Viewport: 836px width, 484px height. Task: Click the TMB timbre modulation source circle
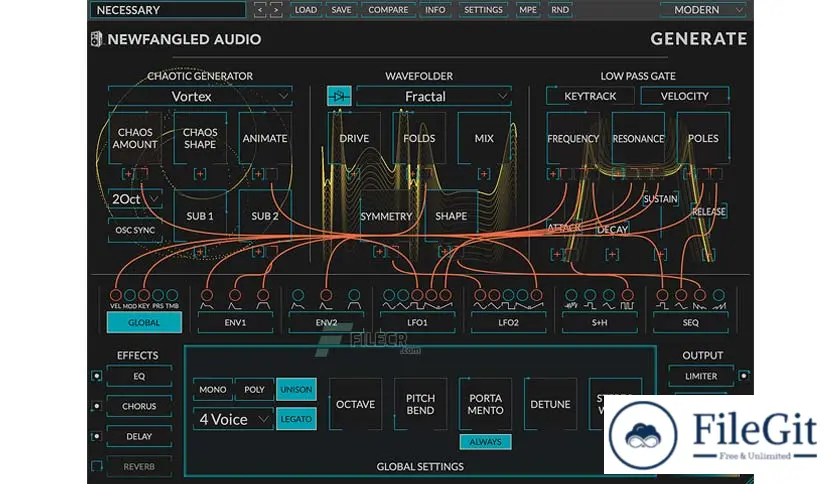coord(172,295)
